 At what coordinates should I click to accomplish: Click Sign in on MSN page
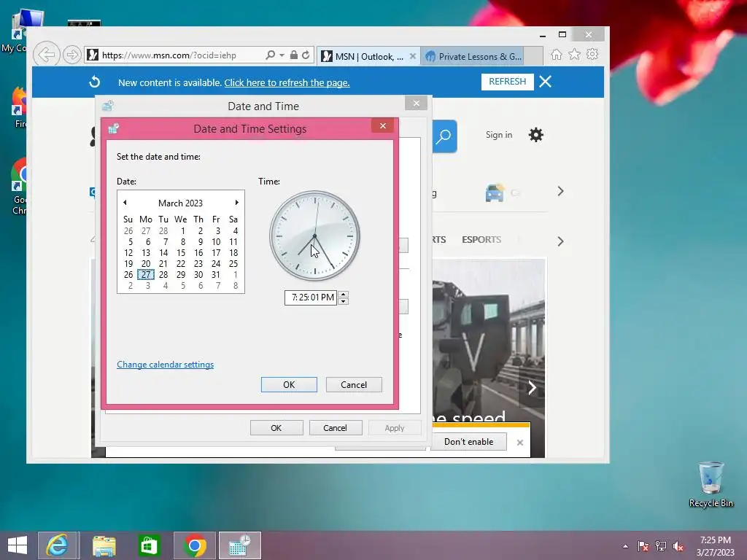pos(499,135)
